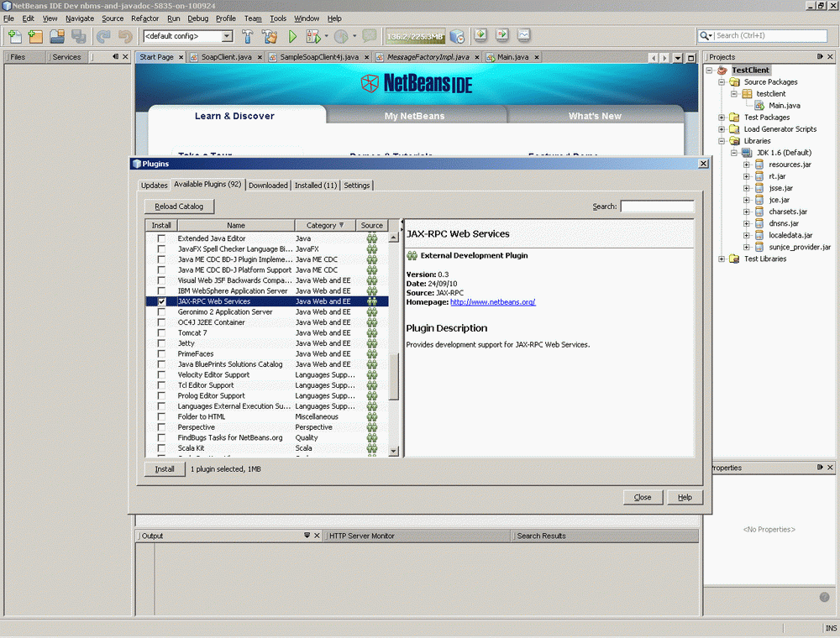This screenshot has width=840, height=638.
Task: Click the JDK 1.6 (Default) platform icon
Action: (747, 153)
